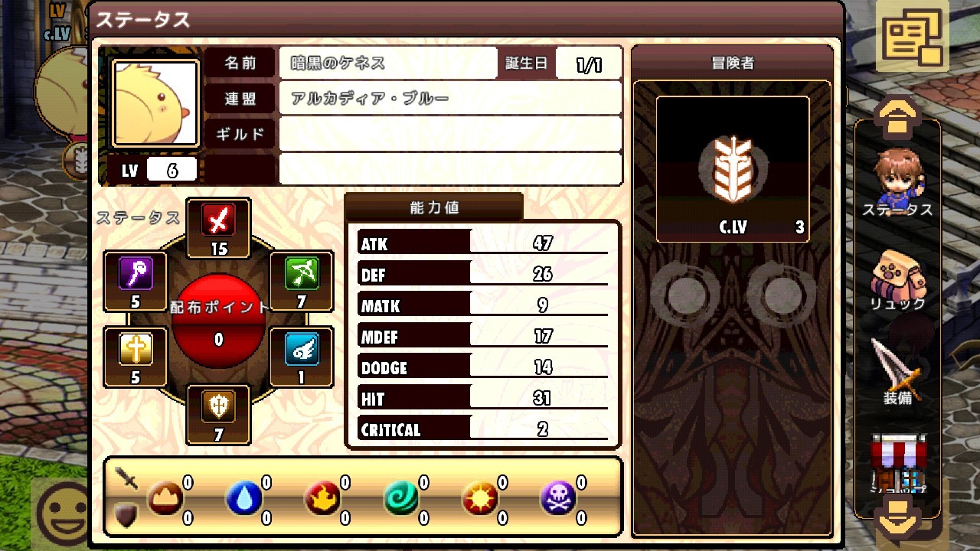Image resolution: width=980 pixels, height=551 pixels.
Task: Tap the purple skull poison element icon
Action: point(559,500)
